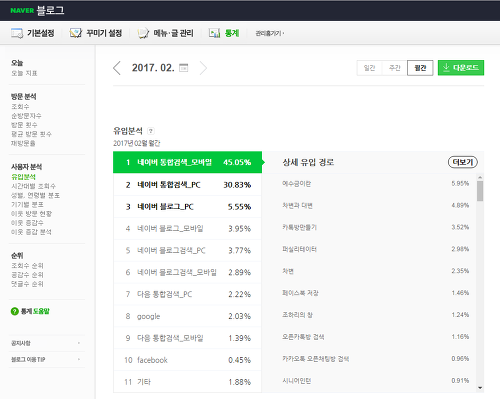Select row 10 facebook
Screen dimensions: 500x399
pos(187,360)
